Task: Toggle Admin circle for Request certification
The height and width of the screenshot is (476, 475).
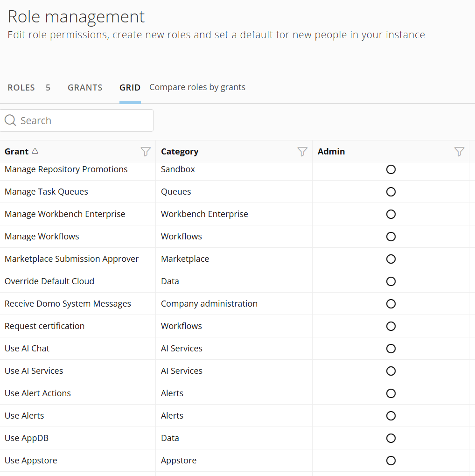Action: (x=391, y=326)
